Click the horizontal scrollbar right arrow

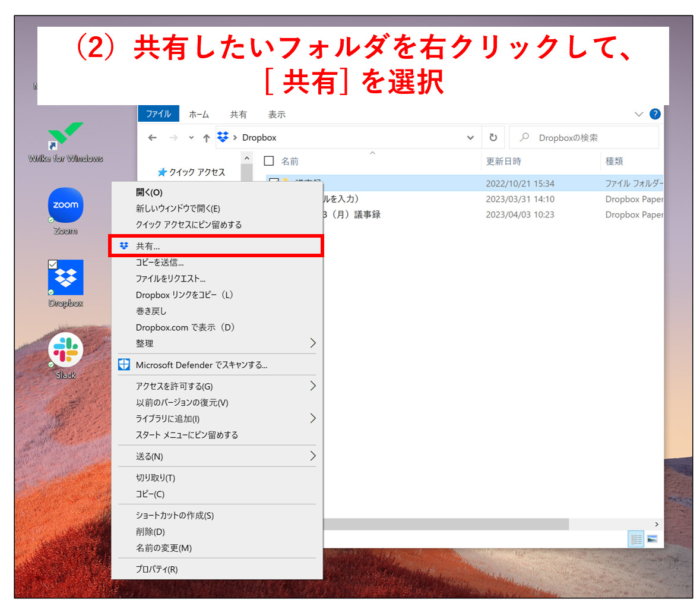pos(656,524)
